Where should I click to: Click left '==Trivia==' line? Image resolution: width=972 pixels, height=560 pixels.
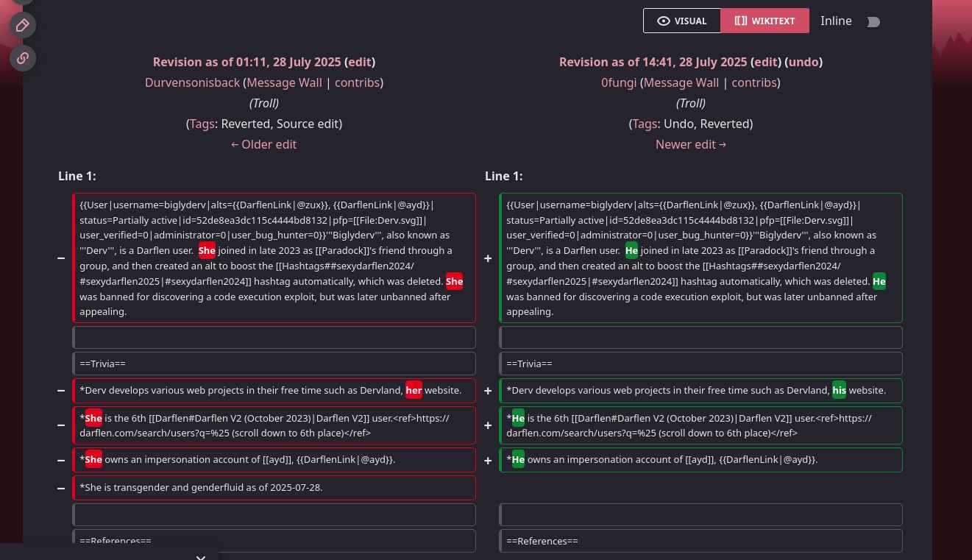(x=274, y=364)
